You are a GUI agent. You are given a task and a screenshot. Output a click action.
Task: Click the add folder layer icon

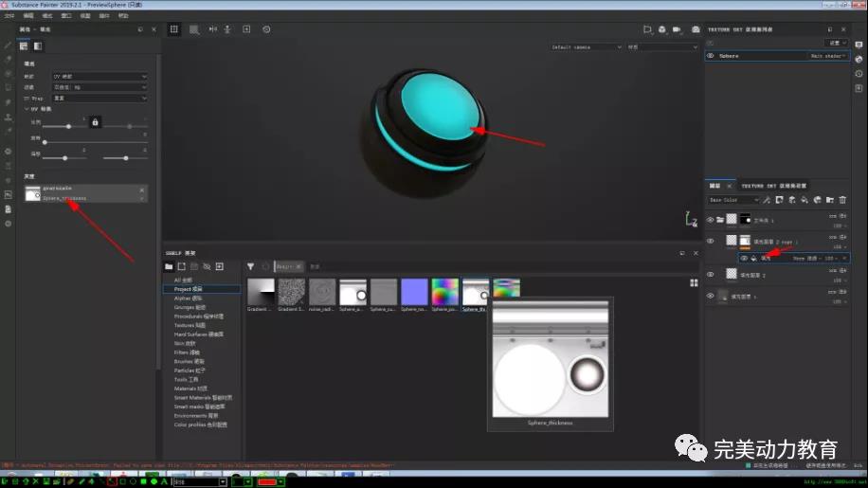[830, 200]
